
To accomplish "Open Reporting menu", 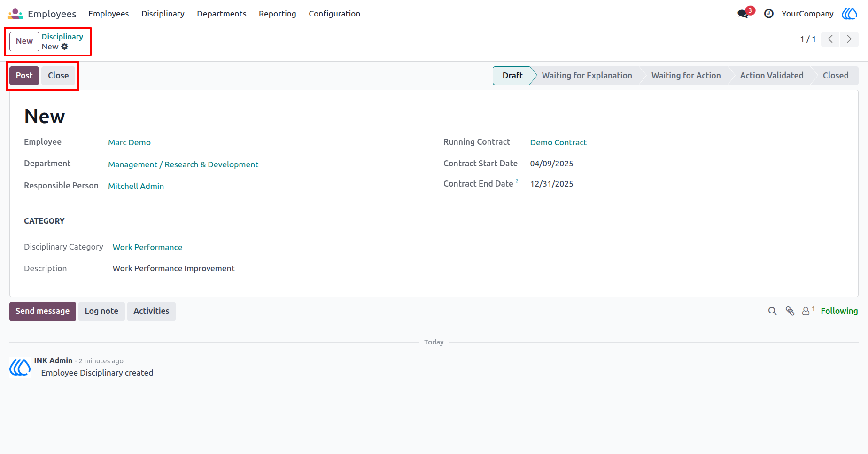I will (x=278, y=14).
